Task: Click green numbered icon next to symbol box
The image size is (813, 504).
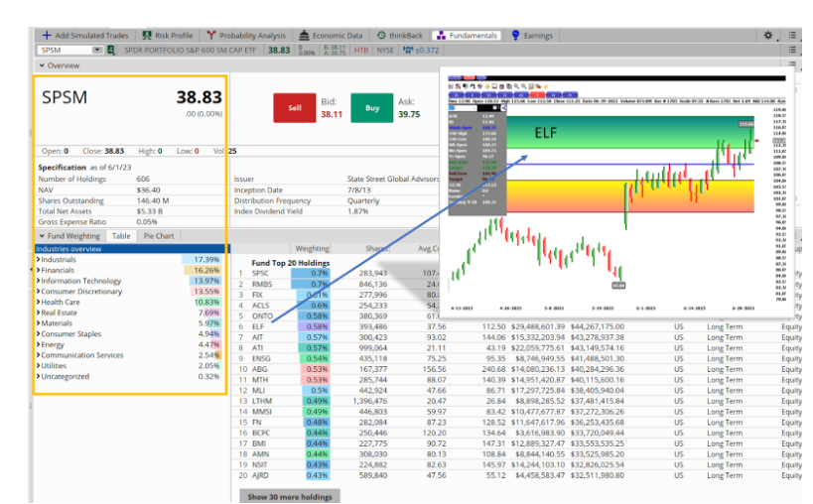Action: (110, 51)
